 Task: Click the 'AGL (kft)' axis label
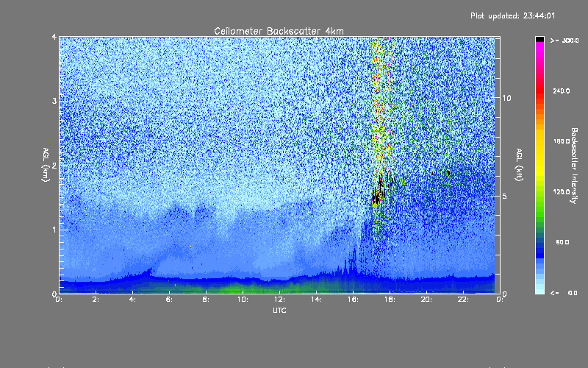click(x=519, y=165)
